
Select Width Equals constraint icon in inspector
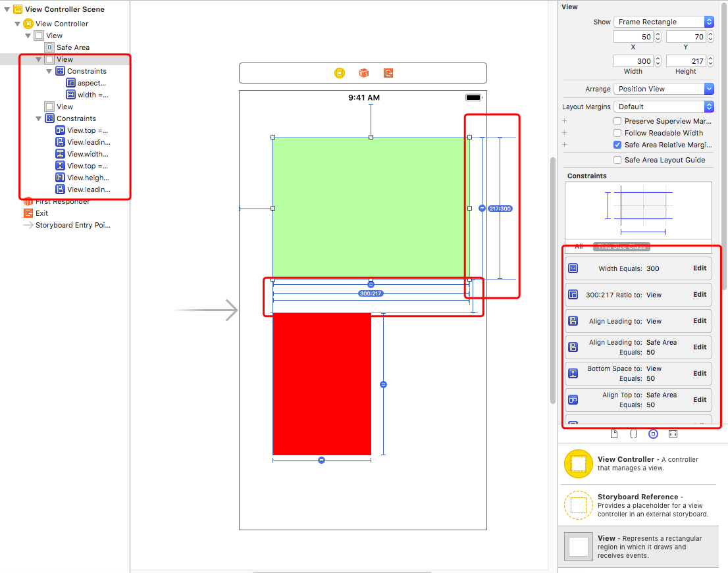click(x=573, y=268)
